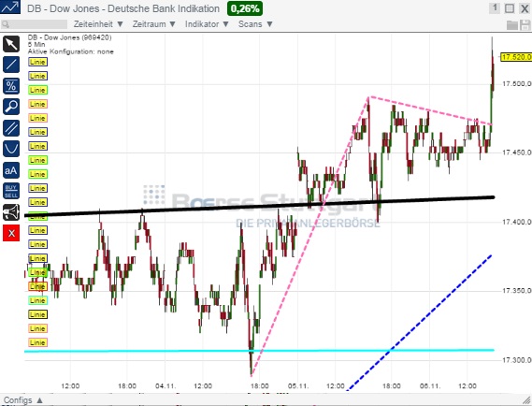Click the yellow 17.520,0 price label
The width and height of the screenshot is (532, 406).
tap(516, 57)
